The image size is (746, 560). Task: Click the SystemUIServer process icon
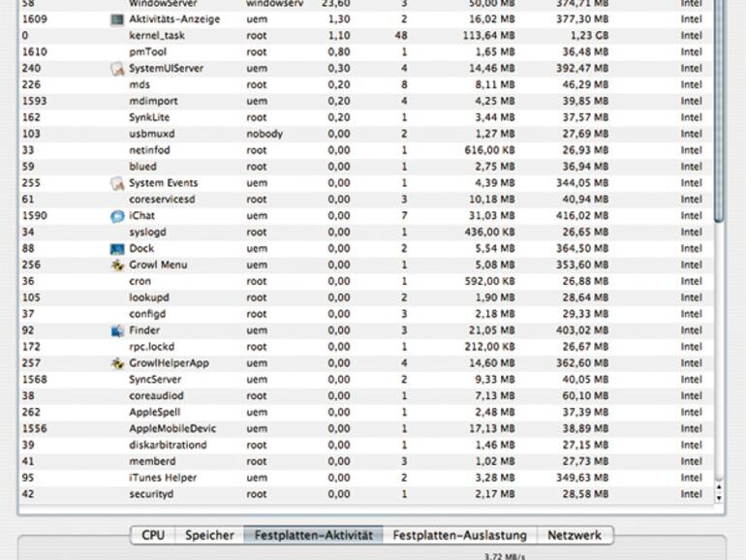[x=117, y=69]
